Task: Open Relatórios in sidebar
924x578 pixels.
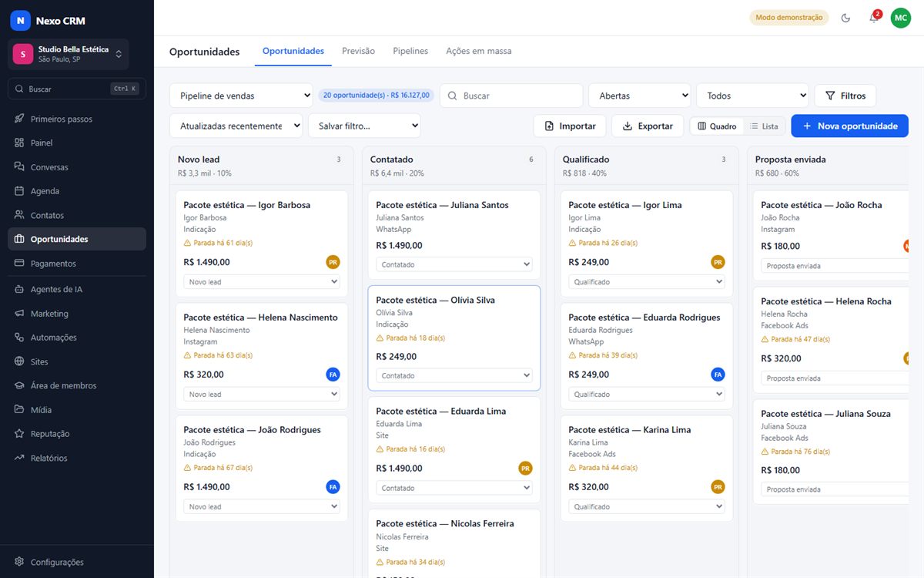Action: tap(77, 458)
